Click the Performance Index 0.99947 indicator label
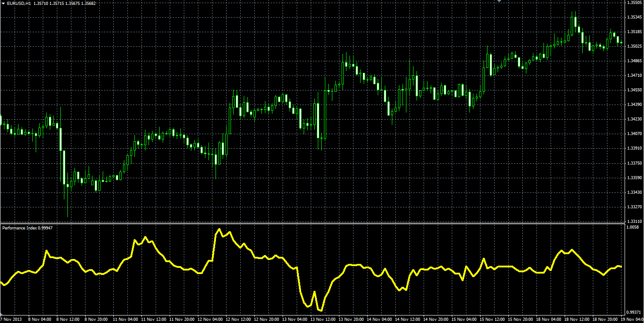 27,228
